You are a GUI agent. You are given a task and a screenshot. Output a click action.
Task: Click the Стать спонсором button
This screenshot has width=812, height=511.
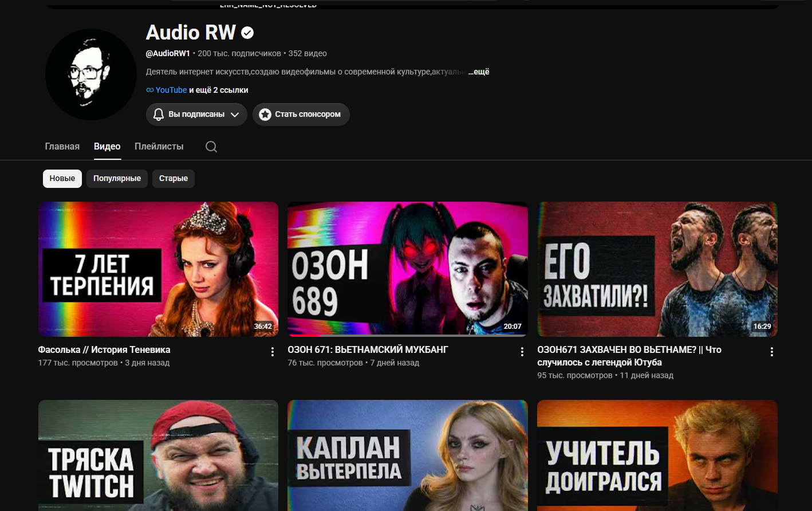pyautogui.click(x=301, y=115)
